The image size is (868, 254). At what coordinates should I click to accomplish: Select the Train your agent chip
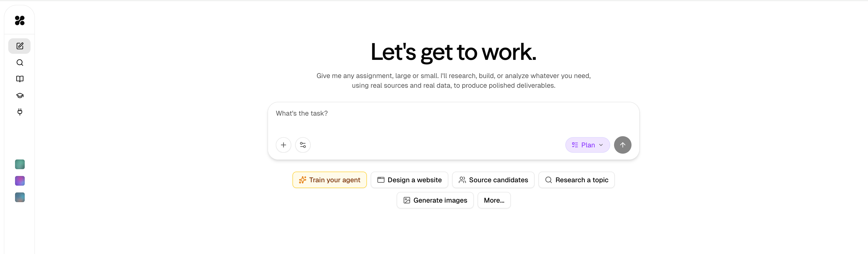(330, 180)
